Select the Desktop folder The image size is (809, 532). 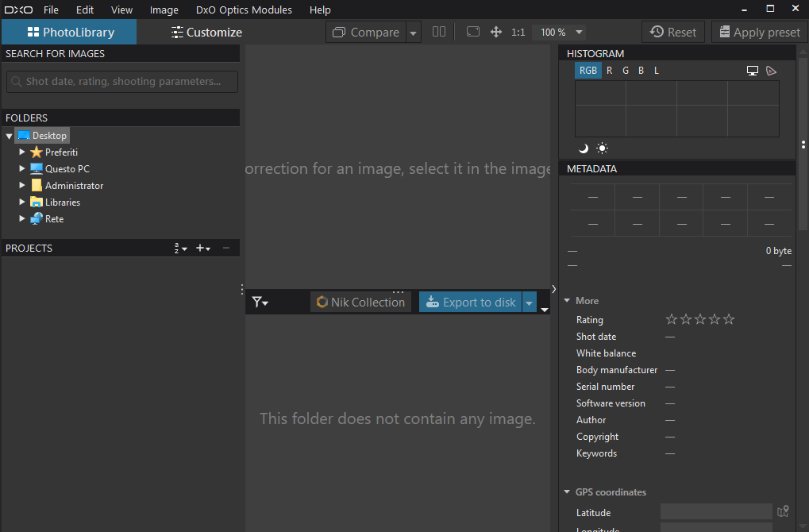[42, 136]
